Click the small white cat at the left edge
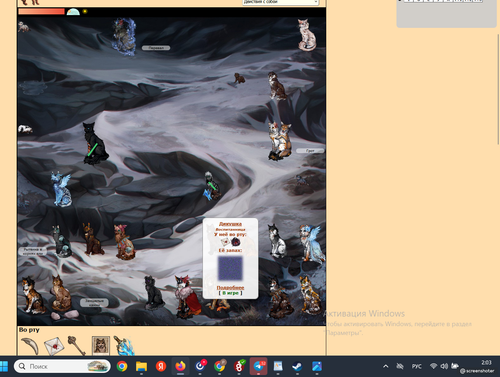 coord(25,129)
